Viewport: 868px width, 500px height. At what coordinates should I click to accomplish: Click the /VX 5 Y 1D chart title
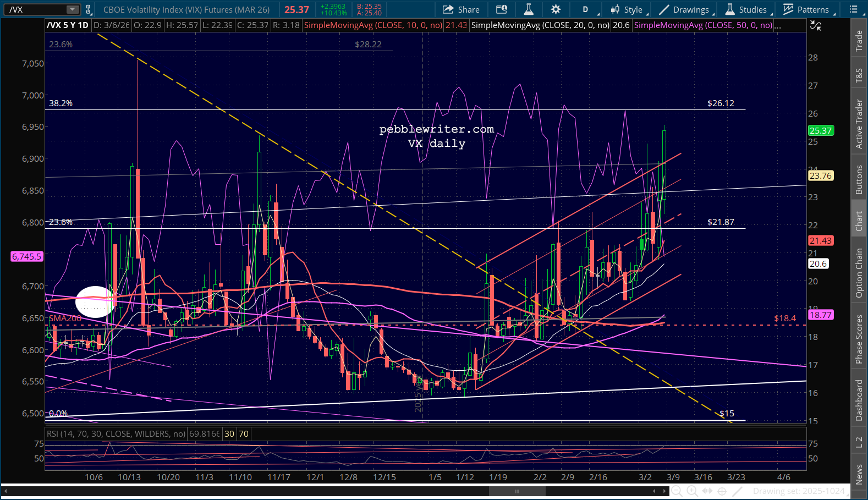tap(68, 25)
